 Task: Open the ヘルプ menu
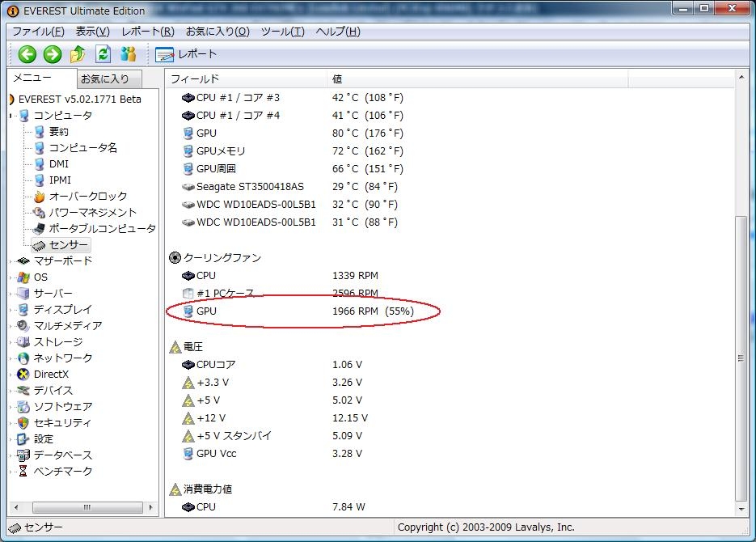click(338, 32)
